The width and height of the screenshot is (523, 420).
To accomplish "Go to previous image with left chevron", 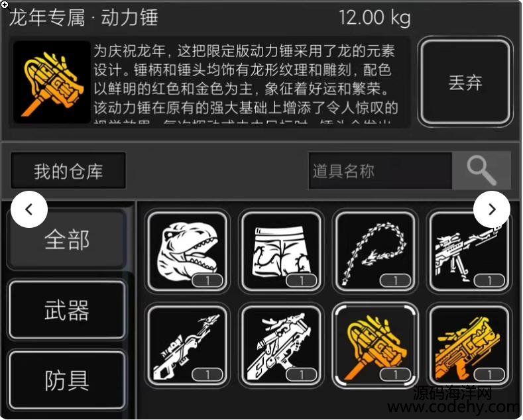I will pos(29,209).
